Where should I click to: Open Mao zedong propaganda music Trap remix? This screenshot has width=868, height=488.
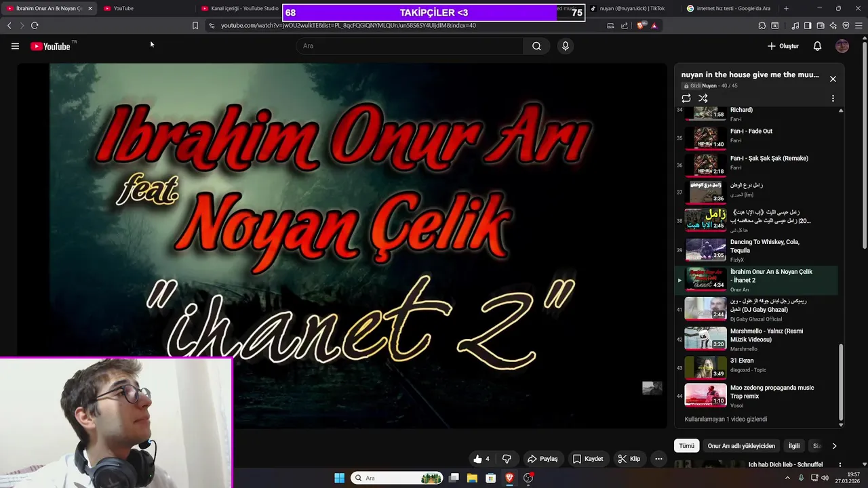point(756,395)
